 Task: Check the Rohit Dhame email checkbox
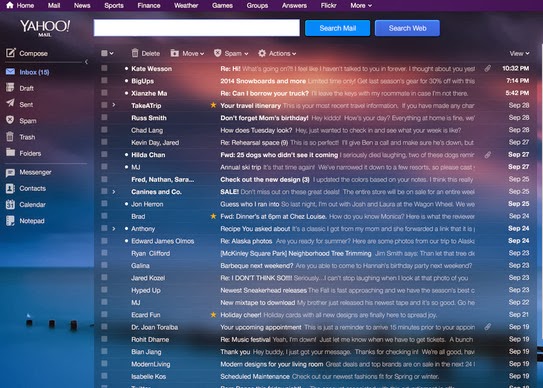coord(104,339)
